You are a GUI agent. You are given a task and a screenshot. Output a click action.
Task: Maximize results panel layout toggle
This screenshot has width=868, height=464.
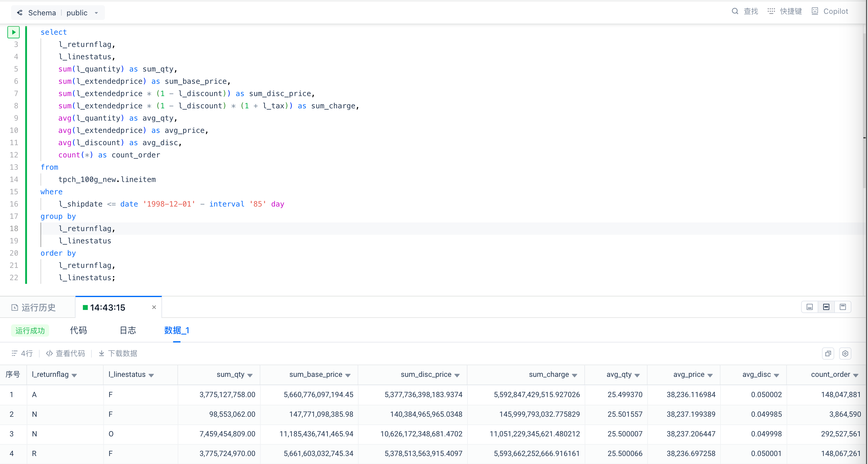[x=843, y=307]
